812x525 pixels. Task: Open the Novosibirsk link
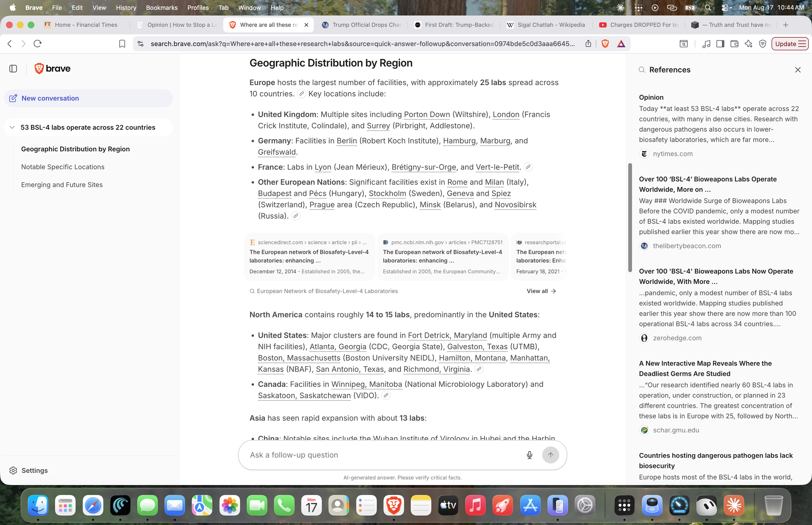pos(515,205)
